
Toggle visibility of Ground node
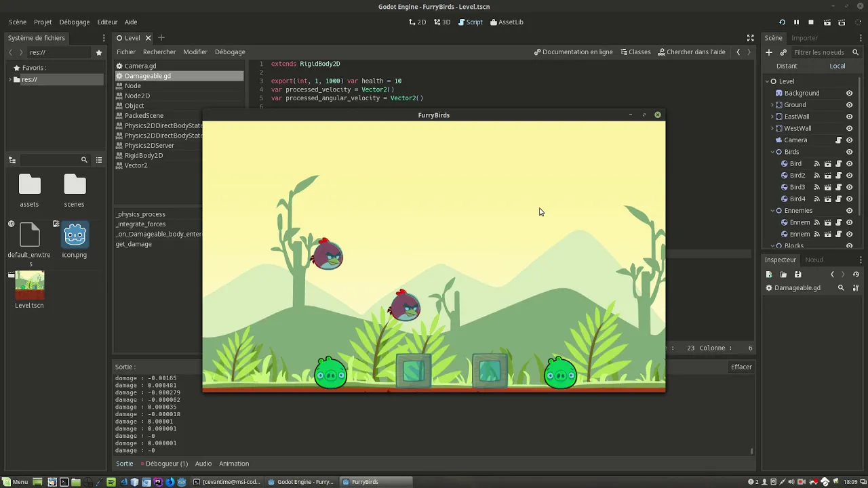(849, 105)
